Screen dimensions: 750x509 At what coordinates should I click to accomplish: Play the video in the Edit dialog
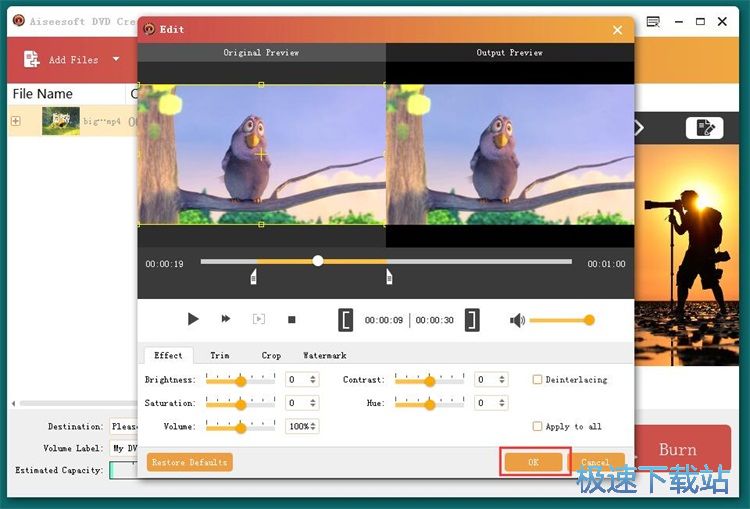(193, 319)
